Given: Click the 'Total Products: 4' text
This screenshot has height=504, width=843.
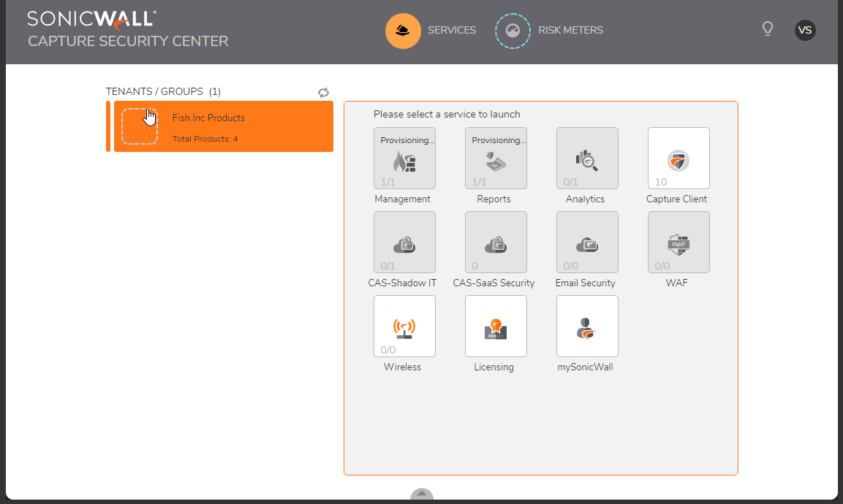Looking at the screenshot, I should [205, 139].
